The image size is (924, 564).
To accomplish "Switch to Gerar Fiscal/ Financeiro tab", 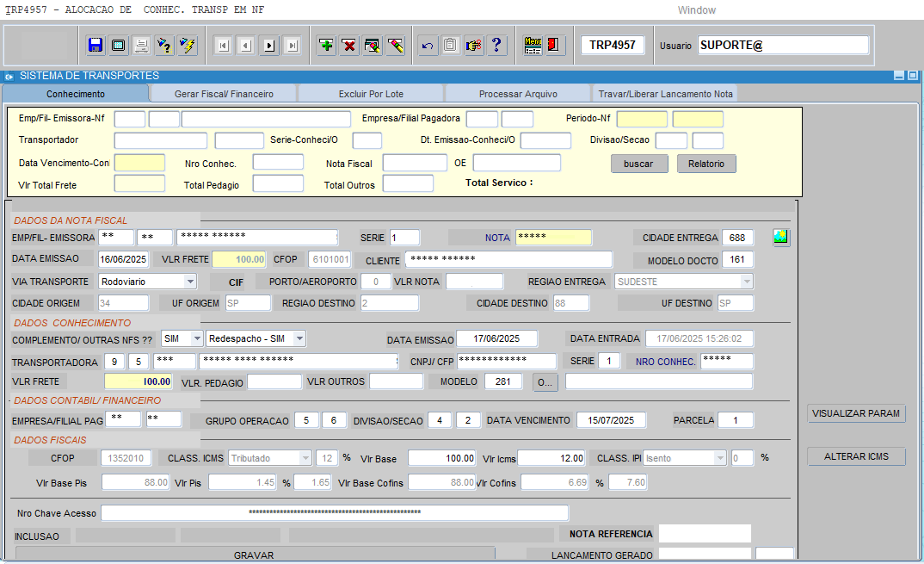I will [x=224, y=94].
